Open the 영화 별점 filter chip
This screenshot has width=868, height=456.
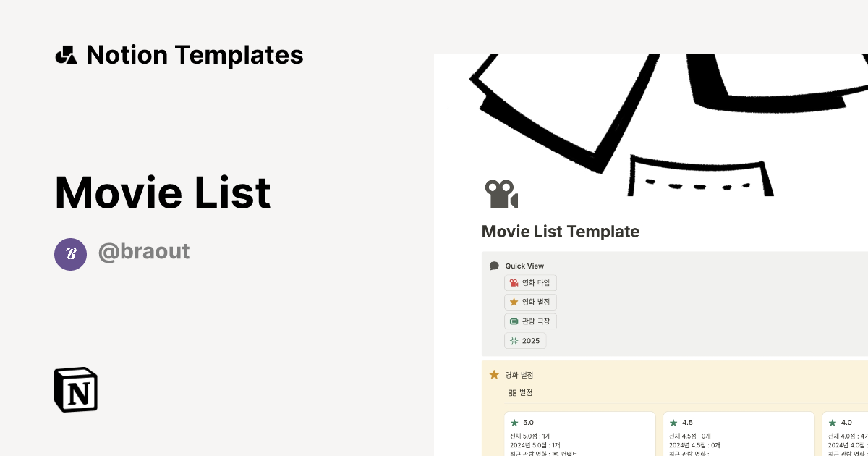[x=530, y=302]
